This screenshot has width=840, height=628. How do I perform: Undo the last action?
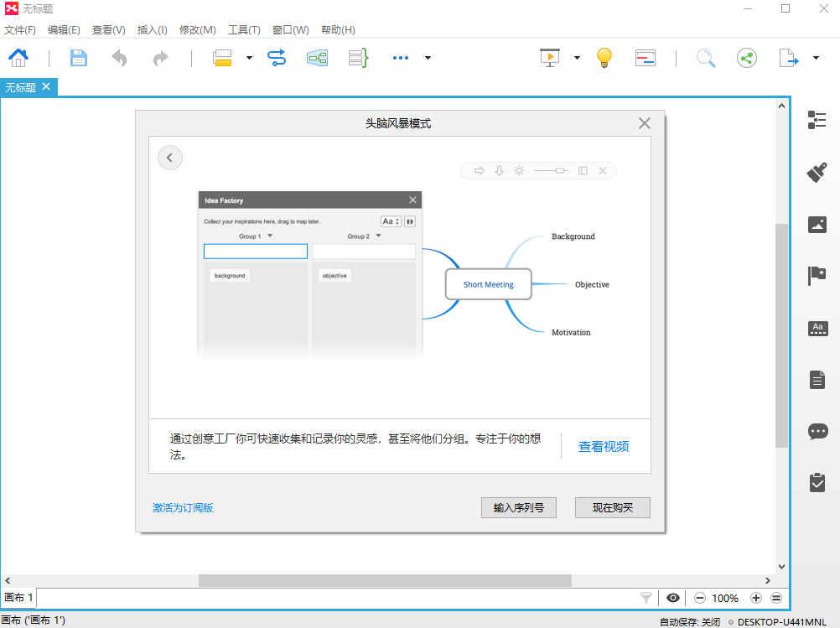119,58
